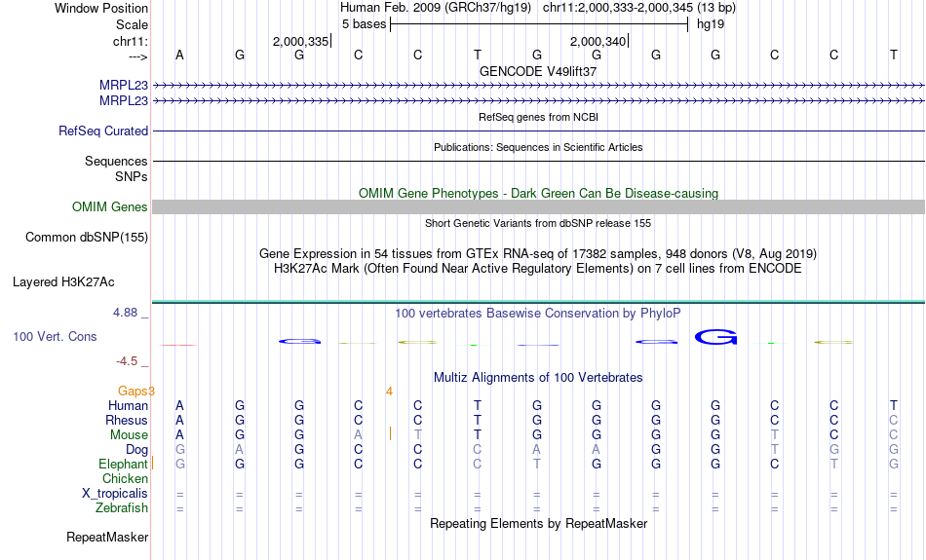Image resolution: width=926 pixels, height=560 pixels.
Task: Select the Scale track label
Action: [x=132, y=24]
